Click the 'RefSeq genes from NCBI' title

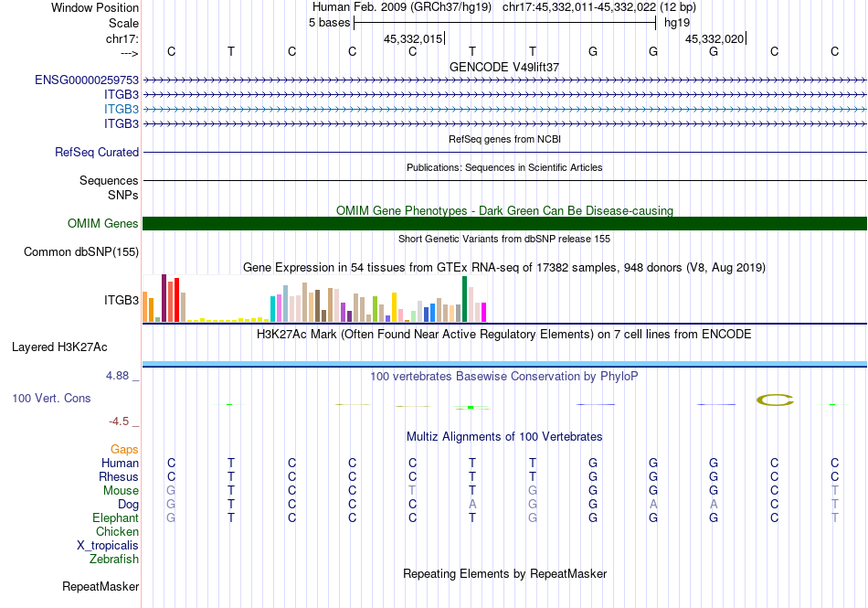coord(504,139)
